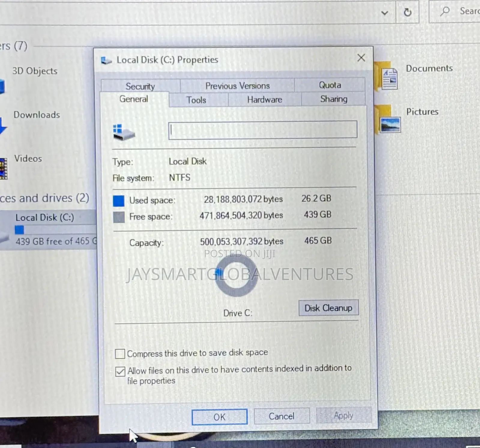Image resolution: width=480 pixels, height=448 pixels.
Task: Click the search magnifier icon
Action: [445, 11]
